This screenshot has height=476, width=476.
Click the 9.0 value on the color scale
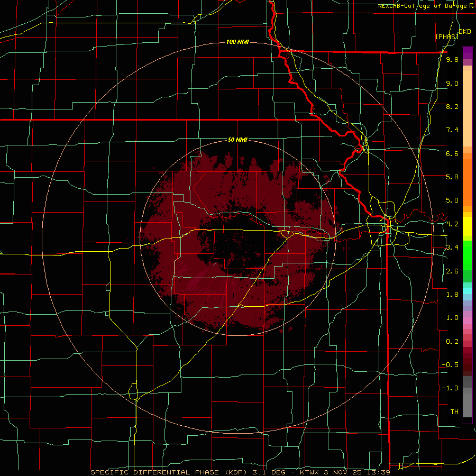[452, 83]
